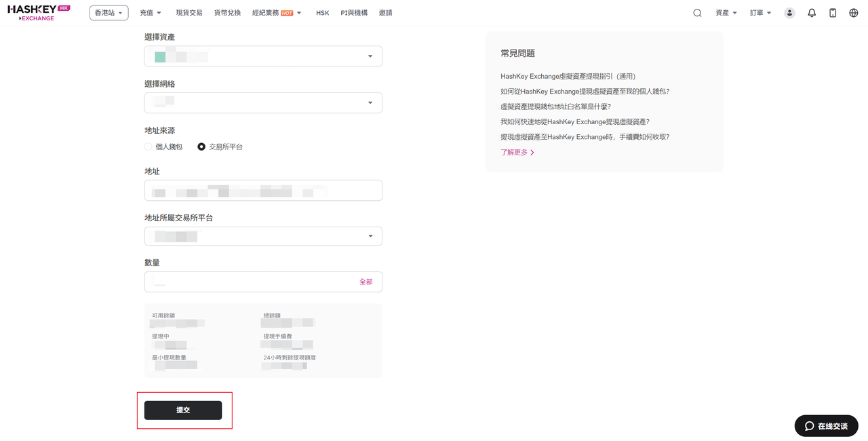Screen dimensions: 868x441
Task: Open the search magnifier icon
Action: (x=697, y=13)
